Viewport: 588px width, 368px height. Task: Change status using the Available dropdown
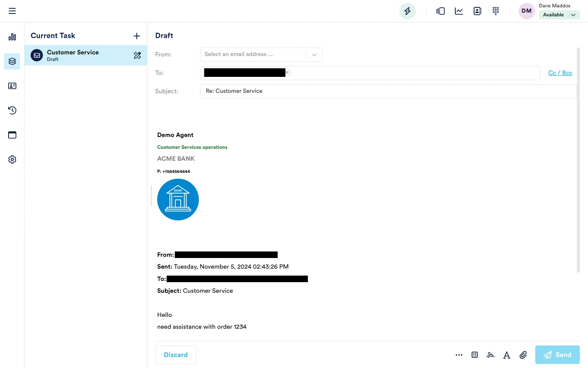click(x=559, y=14)
